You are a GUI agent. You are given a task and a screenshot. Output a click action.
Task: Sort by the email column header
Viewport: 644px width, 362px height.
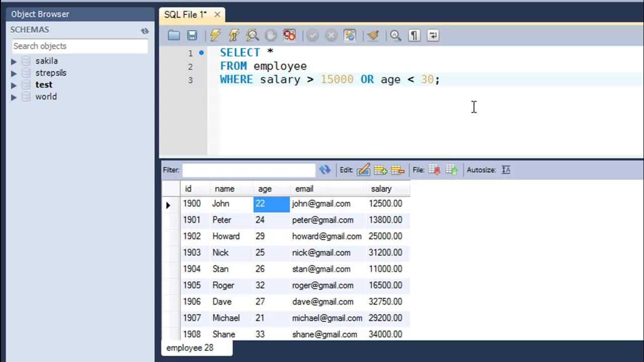tap(328, 189)
